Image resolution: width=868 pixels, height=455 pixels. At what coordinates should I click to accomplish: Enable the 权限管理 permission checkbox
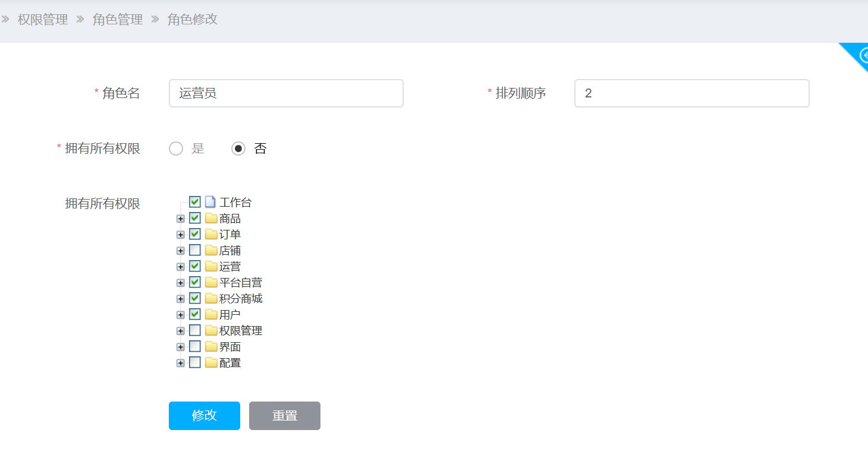[195, 330]
